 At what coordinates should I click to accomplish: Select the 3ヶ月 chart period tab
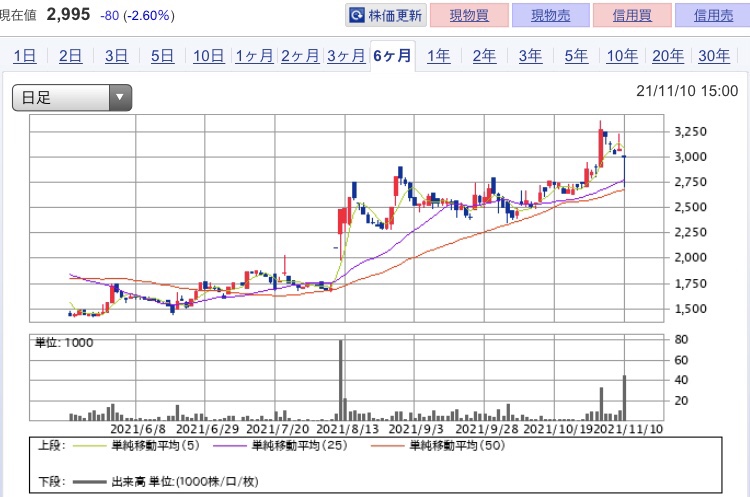pyautogui.click(x=346, y=56)
